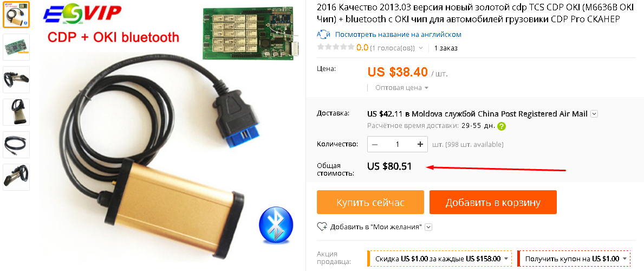Screen dimensions: 644x271
Task: Open Посмотреть название на английском link
Action: pos(398,35)
